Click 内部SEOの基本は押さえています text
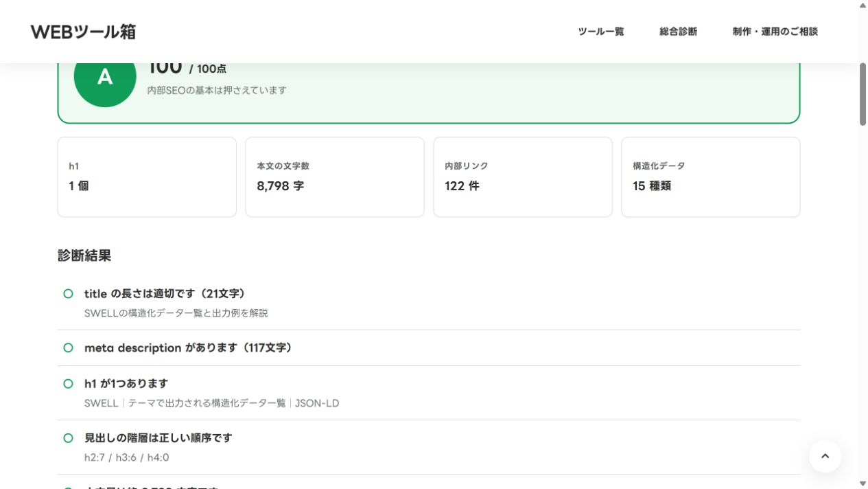 tap(217, 90)
